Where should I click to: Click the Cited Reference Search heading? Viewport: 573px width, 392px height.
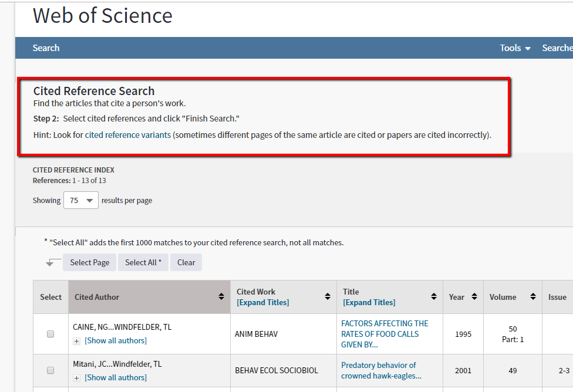[x=94, y=91]
